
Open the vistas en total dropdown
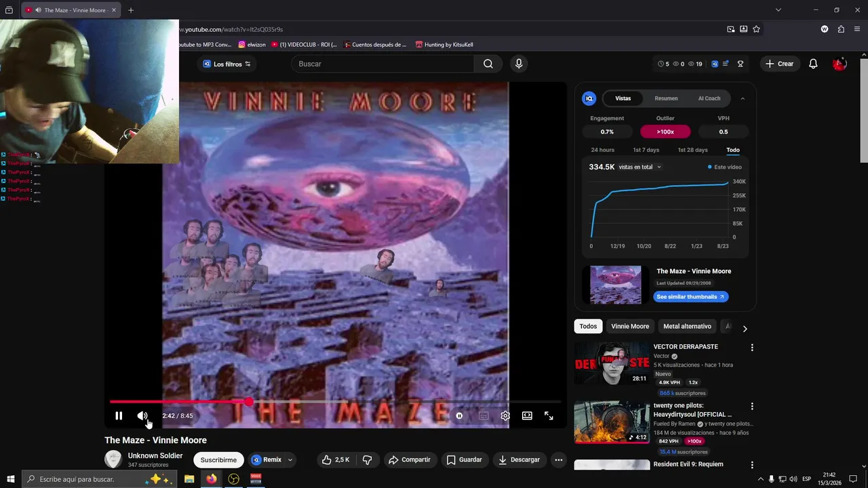640,167
